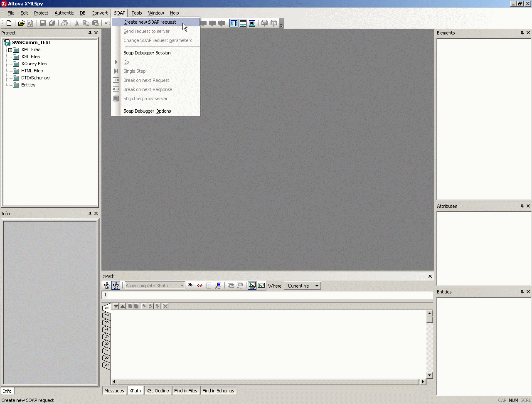Select the DTD/Schemas folder

(35, 78)
